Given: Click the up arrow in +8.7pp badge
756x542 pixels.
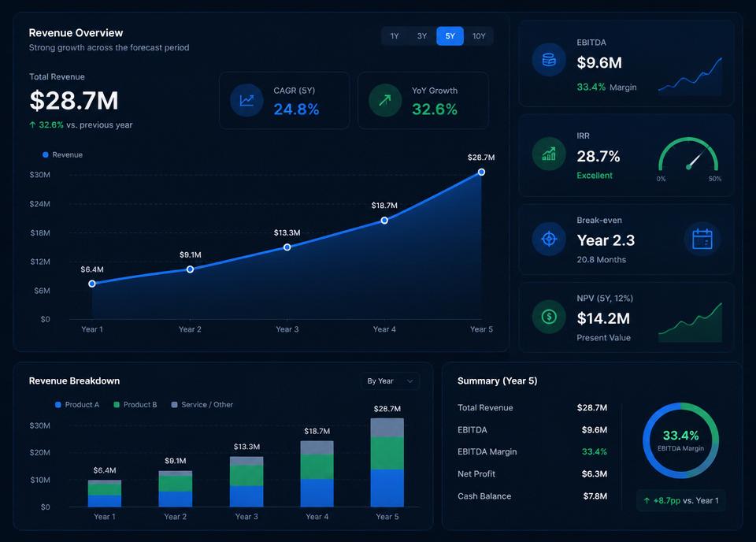Looking at the screenshot, I should (647, 500).
